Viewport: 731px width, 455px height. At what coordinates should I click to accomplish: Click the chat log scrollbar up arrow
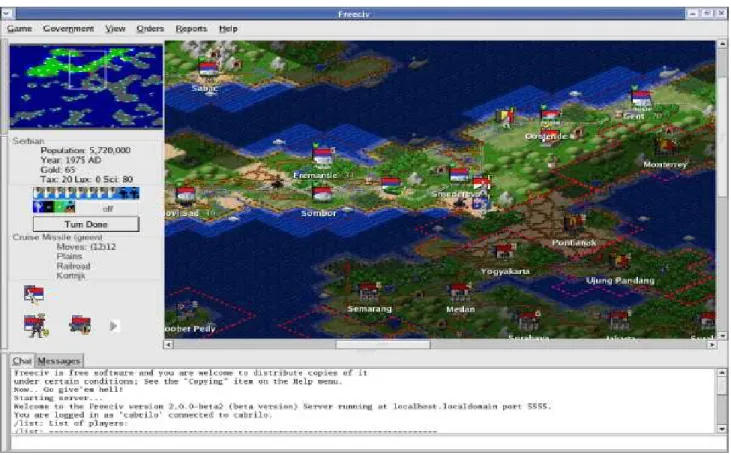coord(722,373)
